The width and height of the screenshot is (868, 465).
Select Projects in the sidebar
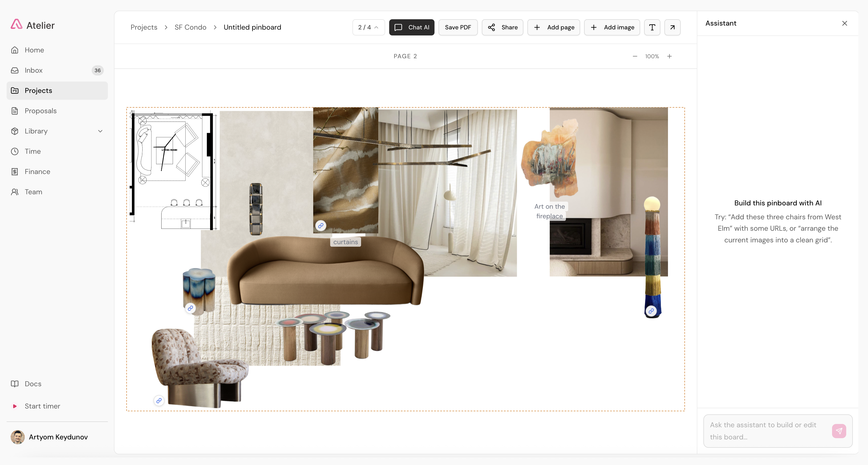[x=57, y=90]
